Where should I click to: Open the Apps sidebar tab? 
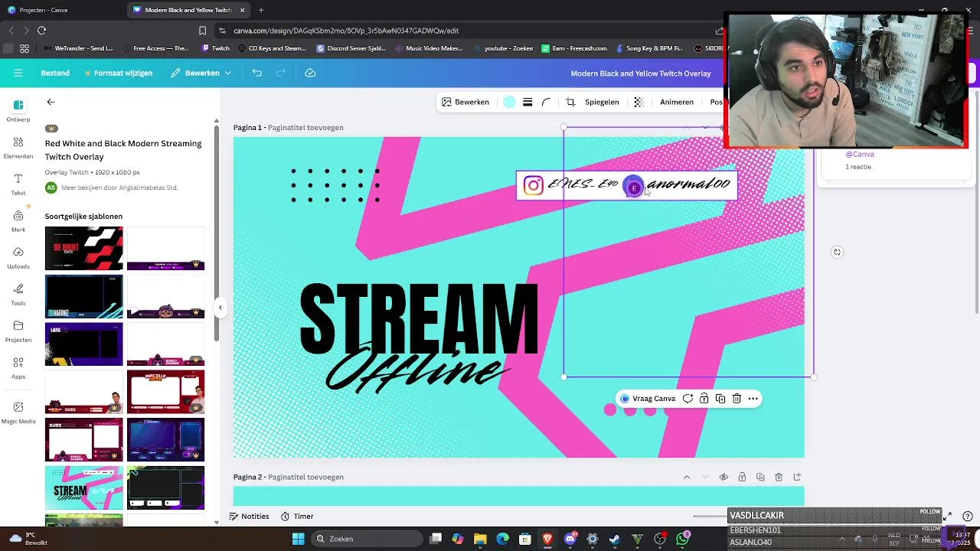pos(18,367)
